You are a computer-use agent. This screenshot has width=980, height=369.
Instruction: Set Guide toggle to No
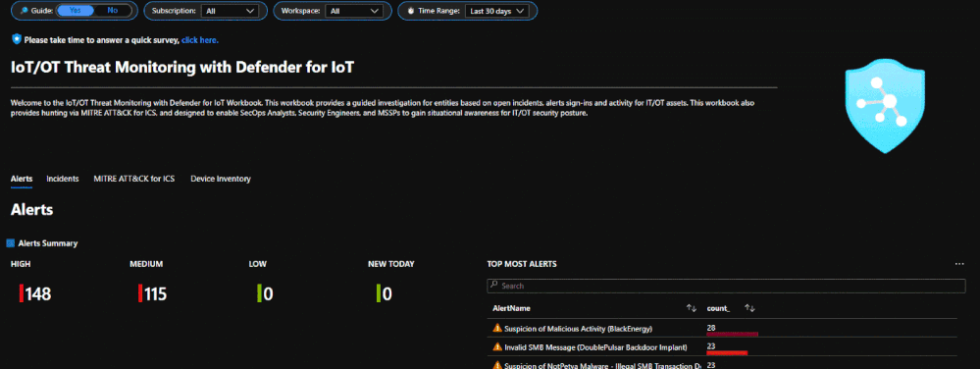[113, 11]
